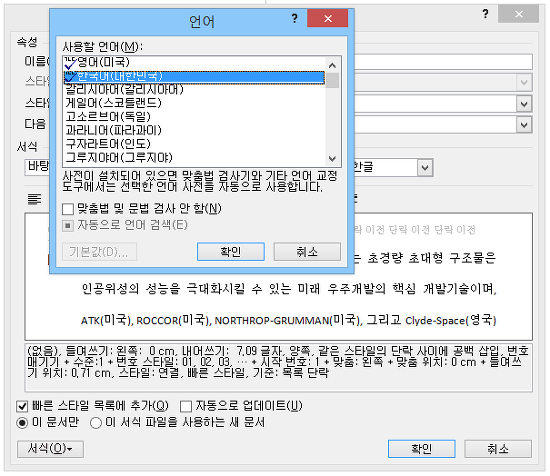Select 고소르브어(독일) language
This screenshot has height=476, width=550.
[194, 117]
